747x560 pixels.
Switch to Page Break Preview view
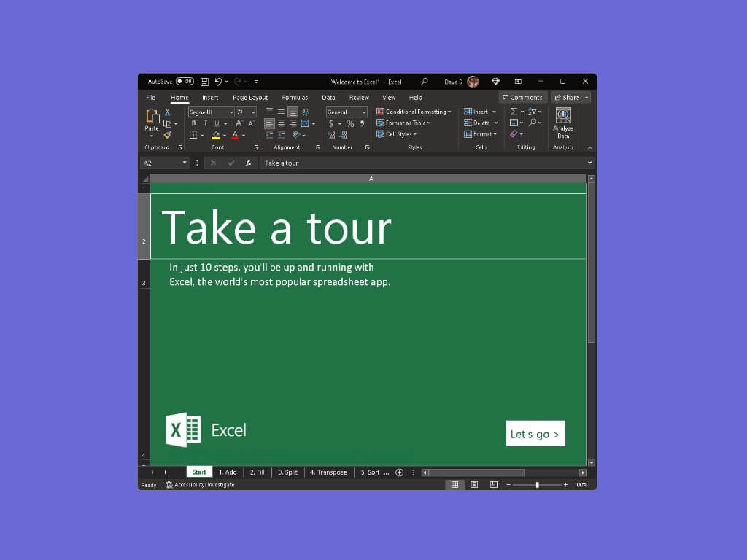(x=494, y=485)
